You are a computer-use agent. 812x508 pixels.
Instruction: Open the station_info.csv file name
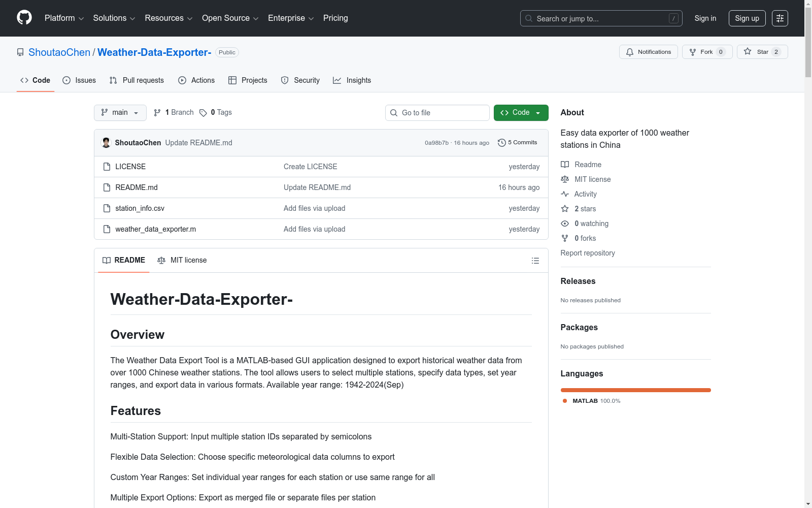(140, 208)
